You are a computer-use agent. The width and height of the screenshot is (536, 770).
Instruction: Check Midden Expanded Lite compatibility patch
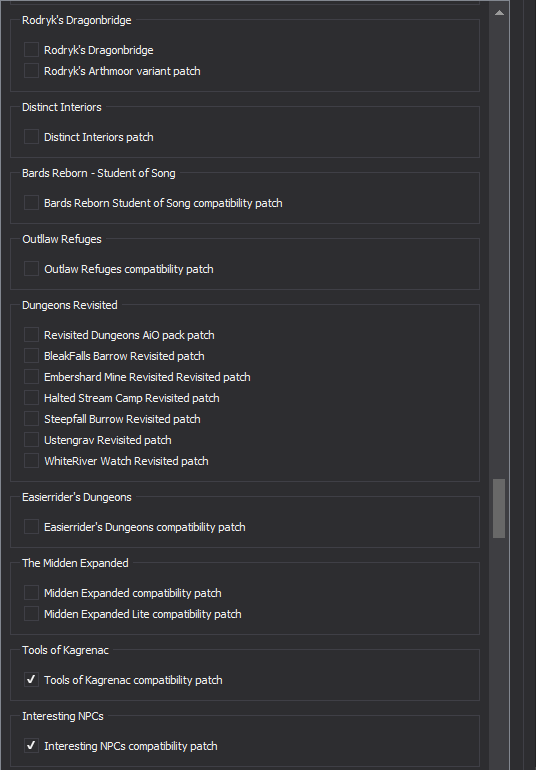[31, 614]
